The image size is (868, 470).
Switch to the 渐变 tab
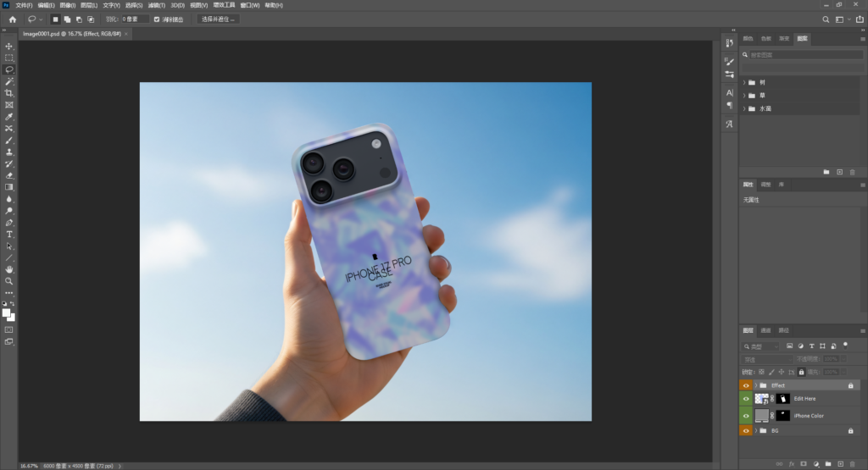click(x=784, y=39)
